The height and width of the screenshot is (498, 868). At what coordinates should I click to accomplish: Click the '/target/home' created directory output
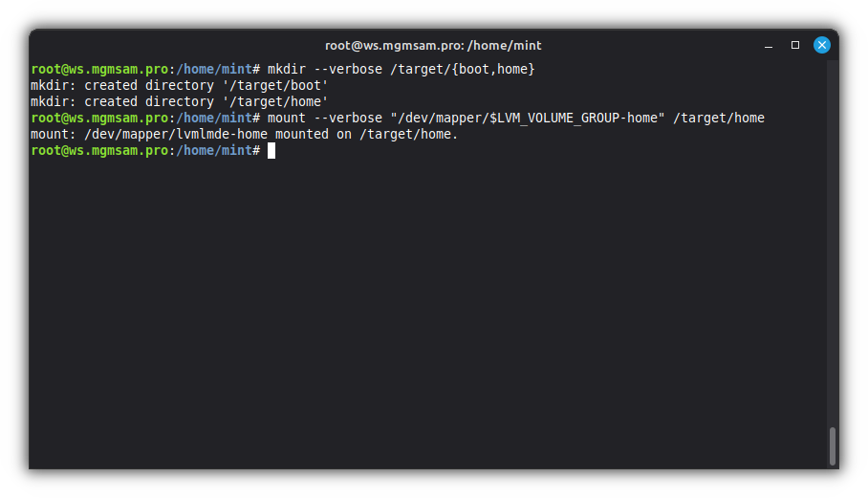point(275,101)
